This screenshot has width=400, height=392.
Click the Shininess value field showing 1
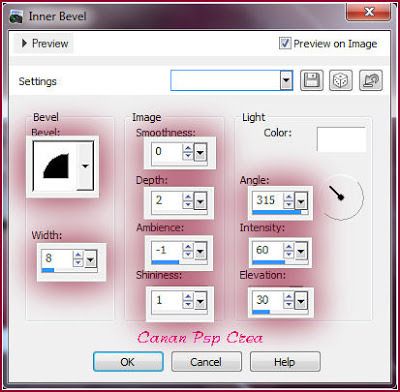(167, 300)
